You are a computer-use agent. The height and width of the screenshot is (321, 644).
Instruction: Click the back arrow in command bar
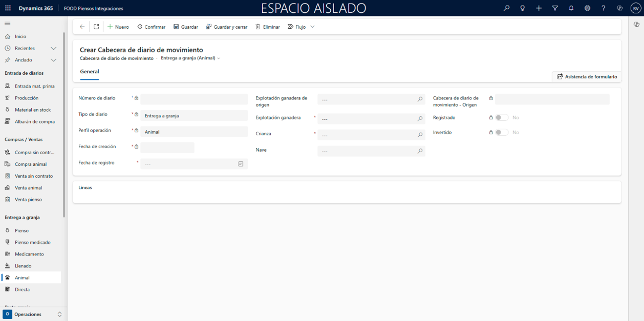tap(82, 27)
